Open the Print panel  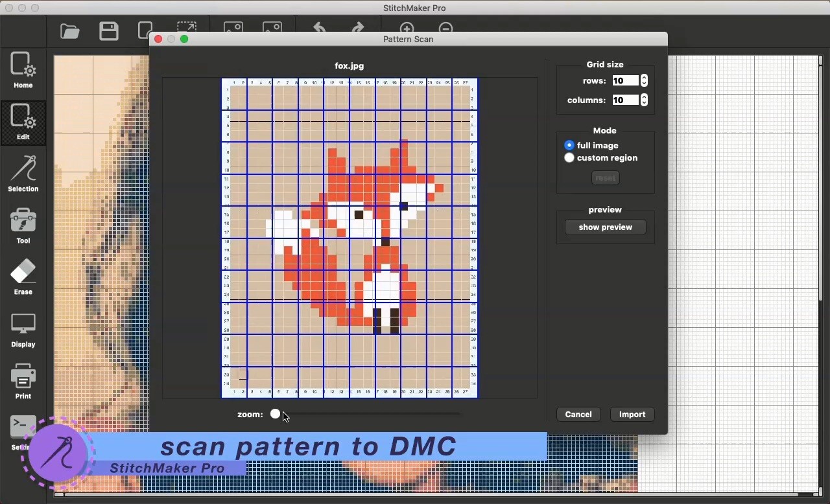click(x=23, y=381)
